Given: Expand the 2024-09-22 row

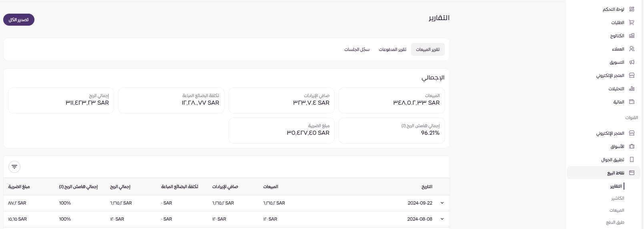Looking at the screenshot, I should click(x=442, y=203).
